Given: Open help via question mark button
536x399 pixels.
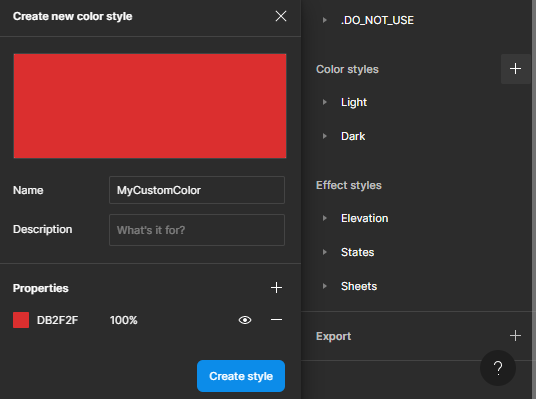Looking at the screenshot, I should click(498, 368).
